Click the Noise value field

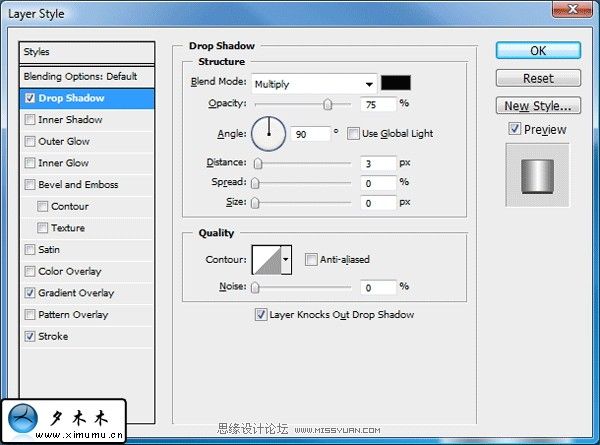click(x=378, y=287)
